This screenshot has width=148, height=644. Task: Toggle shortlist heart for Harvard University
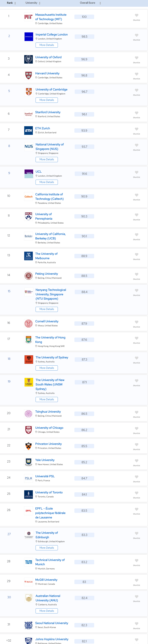[x=136, y=74]
